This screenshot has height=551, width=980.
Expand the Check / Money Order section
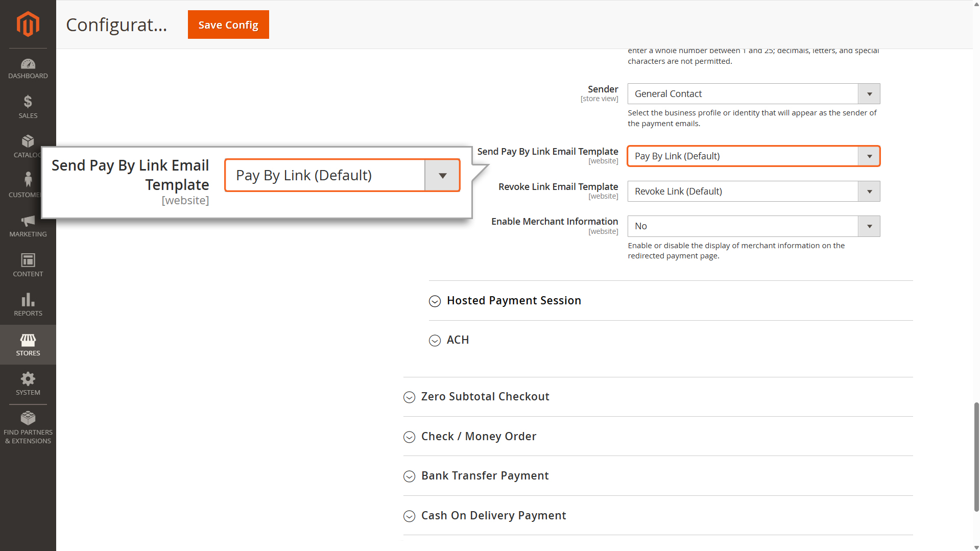click(478, 437)
